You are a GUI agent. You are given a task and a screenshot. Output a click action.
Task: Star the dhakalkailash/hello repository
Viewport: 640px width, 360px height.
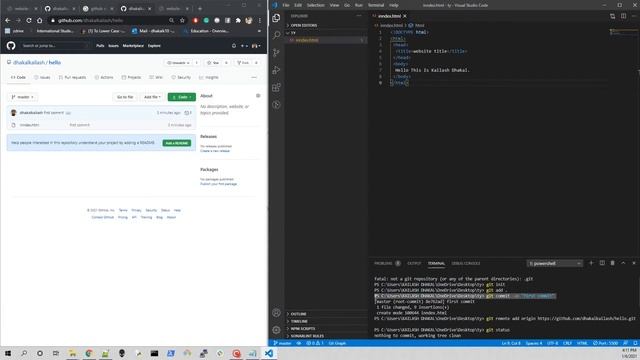(x=213, y=63)
